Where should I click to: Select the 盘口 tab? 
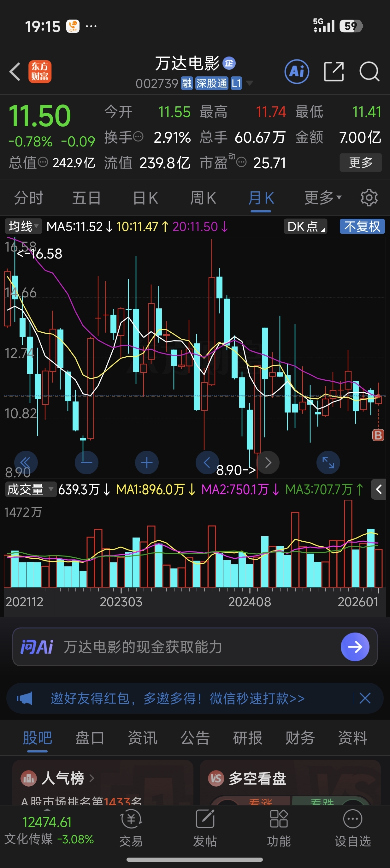90,738
